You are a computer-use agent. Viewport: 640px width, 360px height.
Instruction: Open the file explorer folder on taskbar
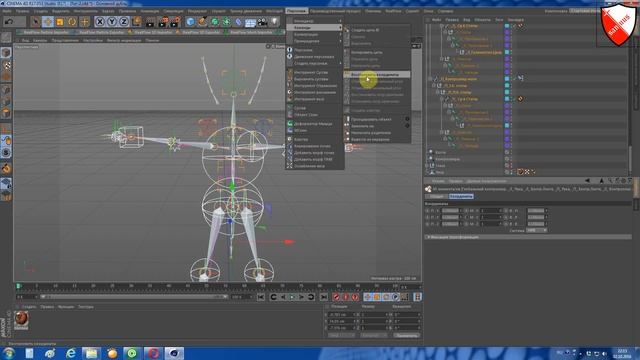(91, 353)
